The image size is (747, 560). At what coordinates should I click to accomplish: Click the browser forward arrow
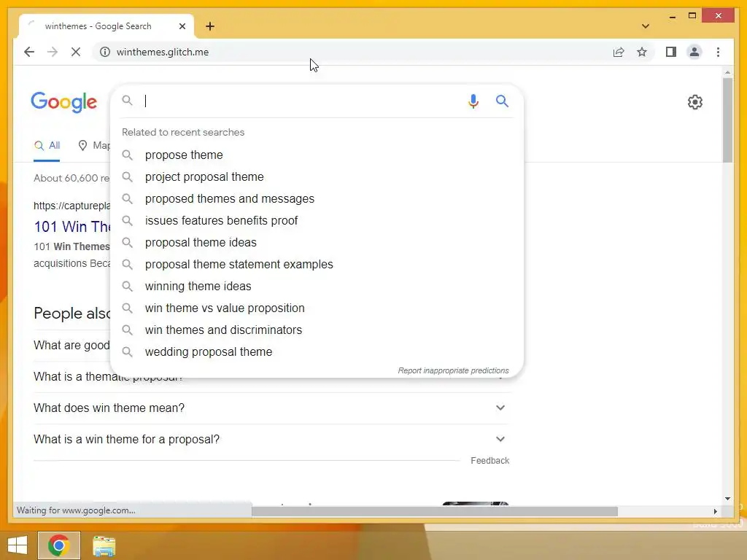[53, 52]
